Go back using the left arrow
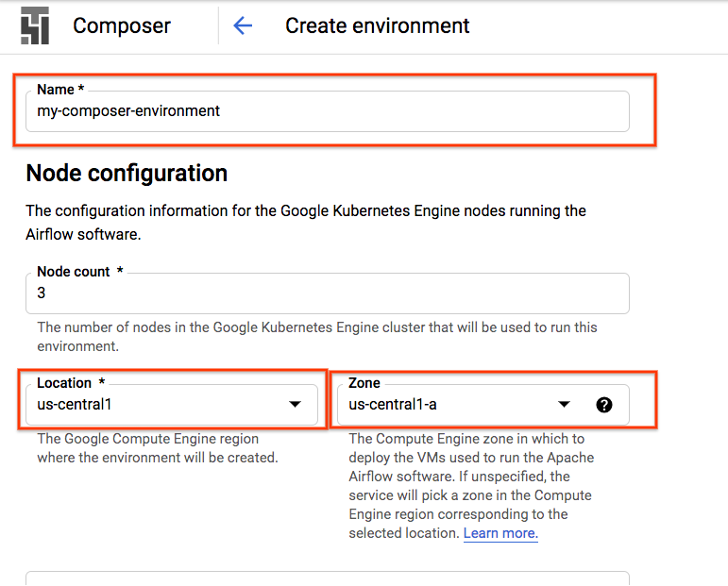Viewport: 728px width, 586px height. point(243,25)
